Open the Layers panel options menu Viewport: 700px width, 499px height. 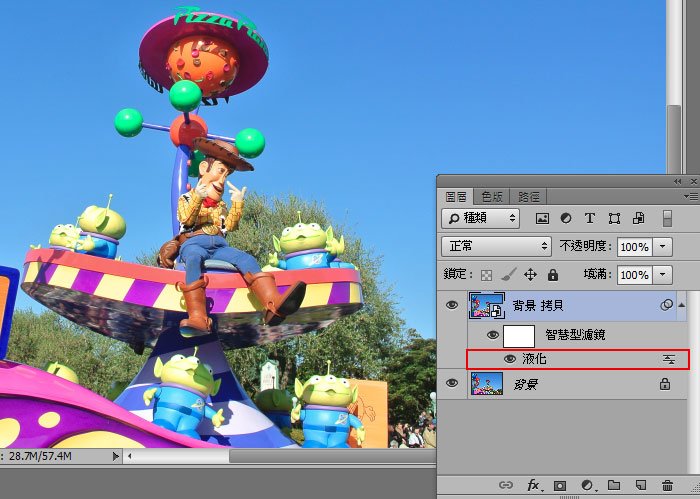tap(690, 196)
